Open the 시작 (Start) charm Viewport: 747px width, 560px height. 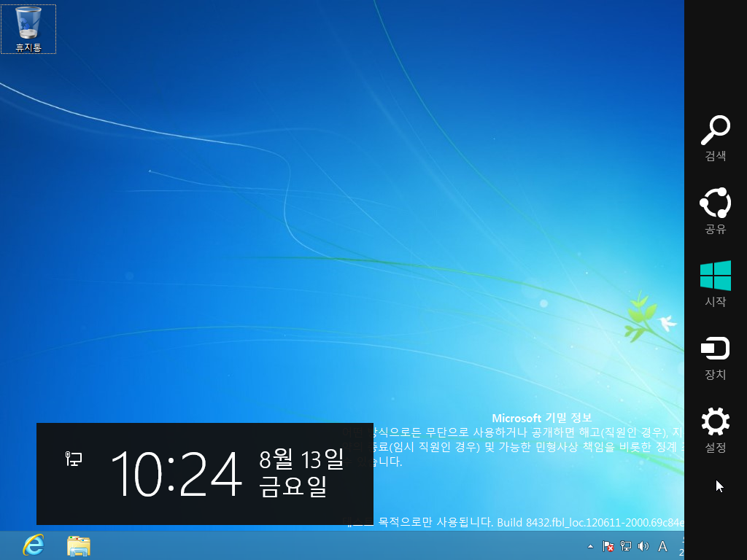[715, 284]
